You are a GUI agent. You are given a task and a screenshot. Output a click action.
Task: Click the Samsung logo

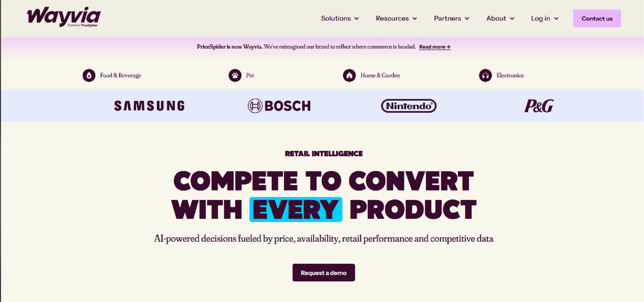pos(149,106)
